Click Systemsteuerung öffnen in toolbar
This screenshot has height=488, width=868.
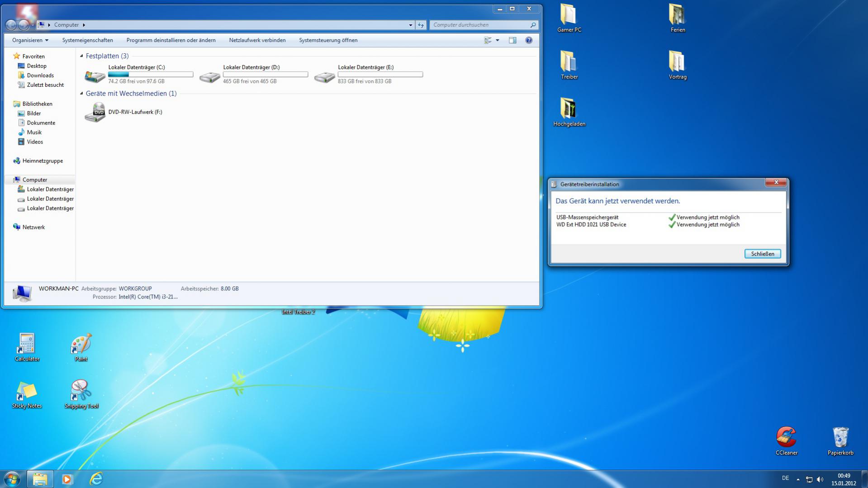tap(328, 40)
